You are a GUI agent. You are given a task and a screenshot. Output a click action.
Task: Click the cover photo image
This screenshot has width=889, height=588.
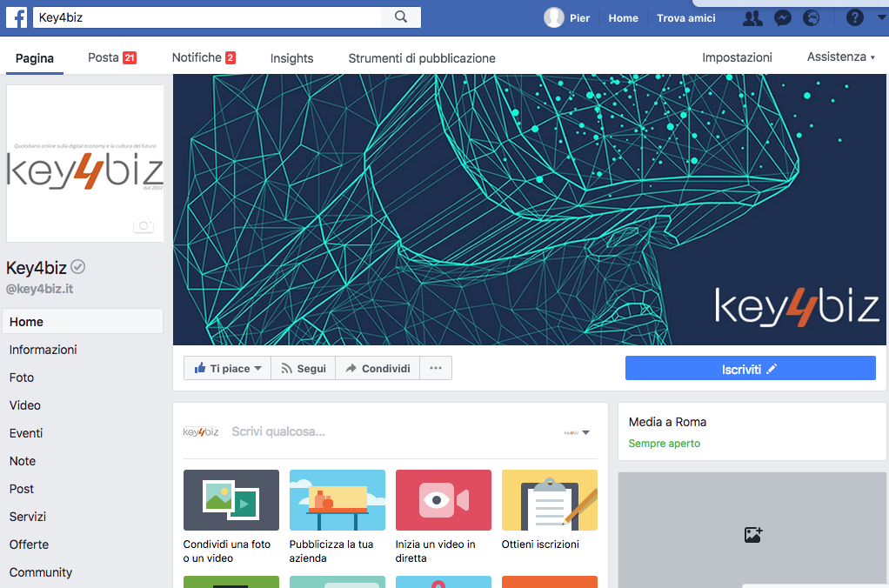click(530, 210)
